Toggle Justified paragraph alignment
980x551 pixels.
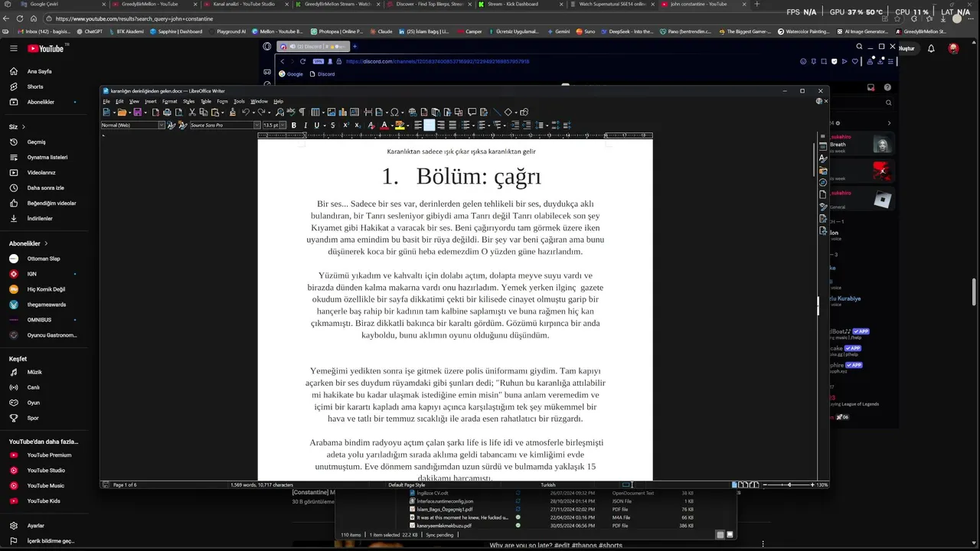(x=452, y=125)
